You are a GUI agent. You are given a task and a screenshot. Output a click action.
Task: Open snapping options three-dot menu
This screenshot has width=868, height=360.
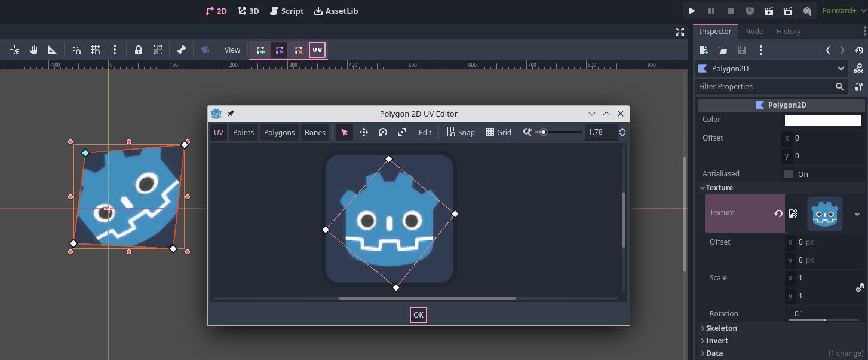(115, 50)
